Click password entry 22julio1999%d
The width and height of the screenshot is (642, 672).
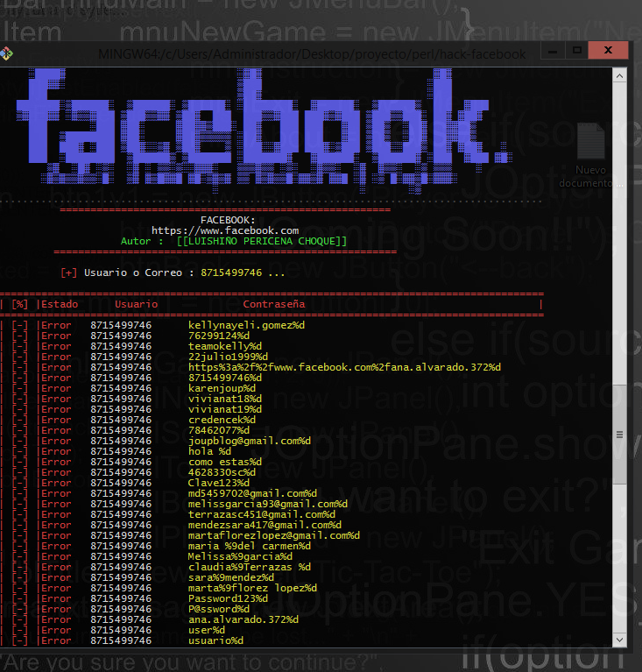click(228, 357)
